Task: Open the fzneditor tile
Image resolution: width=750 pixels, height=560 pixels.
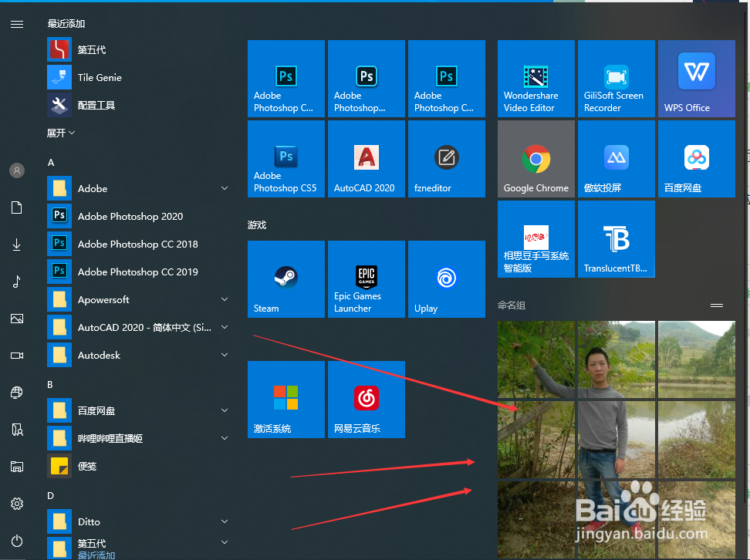Action: pyautogui.click(x=446, y=159)
